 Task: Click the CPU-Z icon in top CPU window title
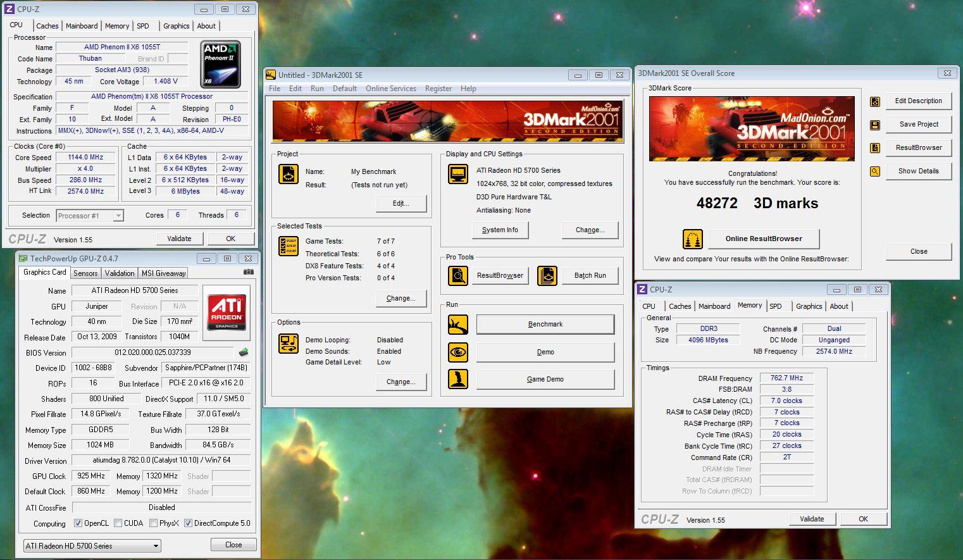click(x=10, y=9)
